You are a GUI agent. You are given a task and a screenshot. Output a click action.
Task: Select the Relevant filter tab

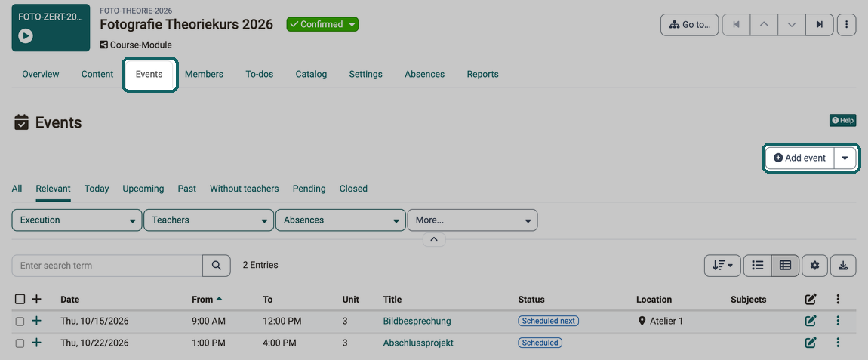(53, 189)
